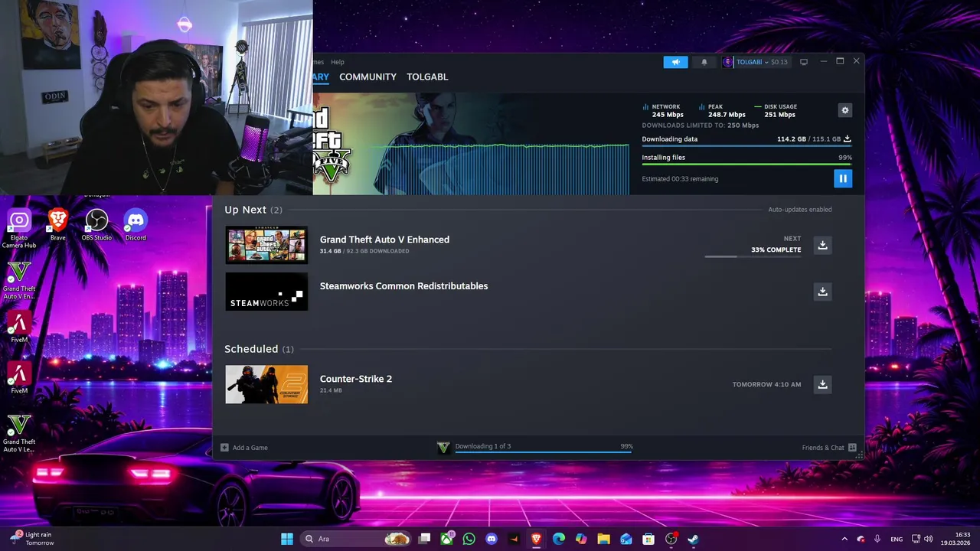Screen dimensions: 980x551
Task: Open WhatsApp on taskbar
Action: click(469, 539)
